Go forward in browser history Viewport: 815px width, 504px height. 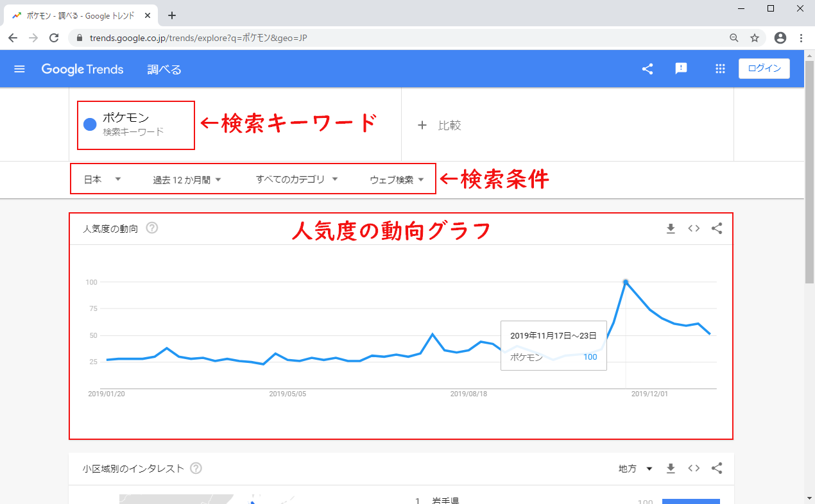pyautogui.click(x=33, y=38)
